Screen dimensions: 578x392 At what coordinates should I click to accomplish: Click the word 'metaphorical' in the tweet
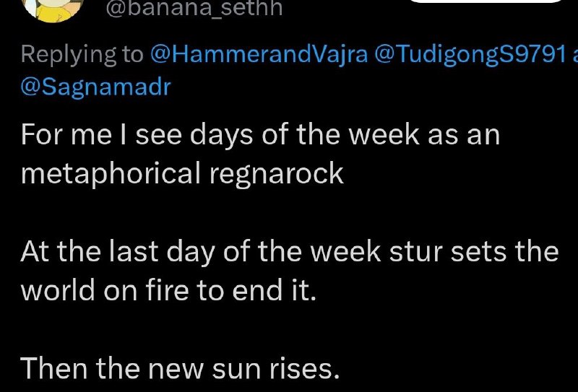[111, 174]
